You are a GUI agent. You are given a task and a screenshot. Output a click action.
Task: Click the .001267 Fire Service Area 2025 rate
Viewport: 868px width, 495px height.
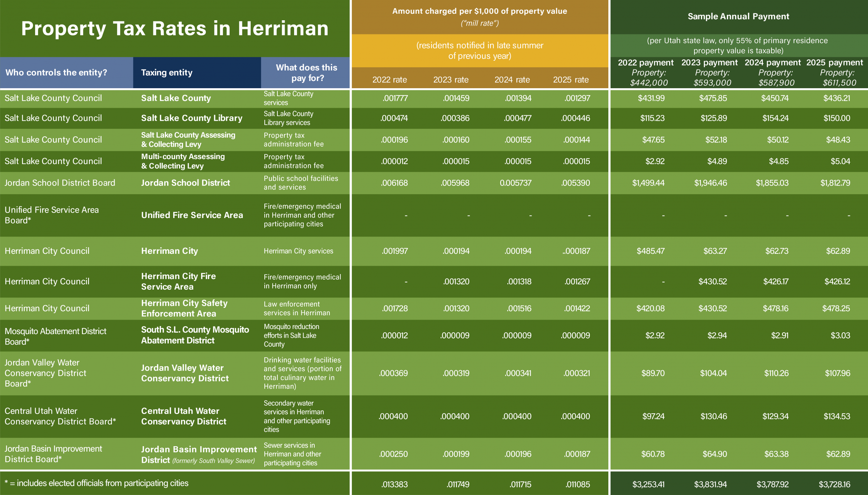pos(577,281)
